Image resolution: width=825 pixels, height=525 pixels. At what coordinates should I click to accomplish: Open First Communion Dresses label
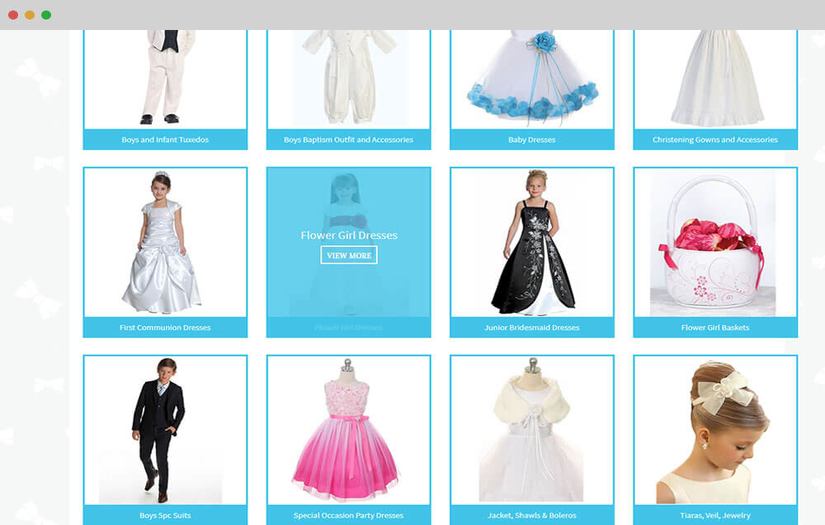pyautogui.click(x=165, y=327)
